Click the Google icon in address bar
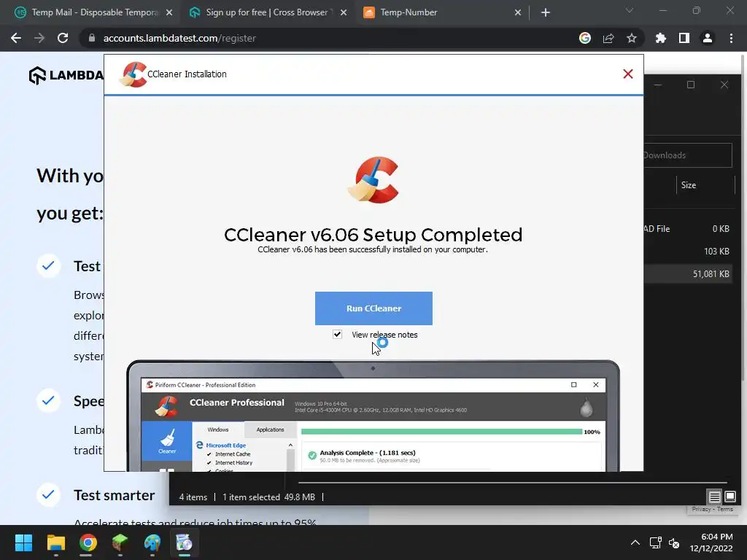This screenshot has height=560, width=747. click(585, 38)
